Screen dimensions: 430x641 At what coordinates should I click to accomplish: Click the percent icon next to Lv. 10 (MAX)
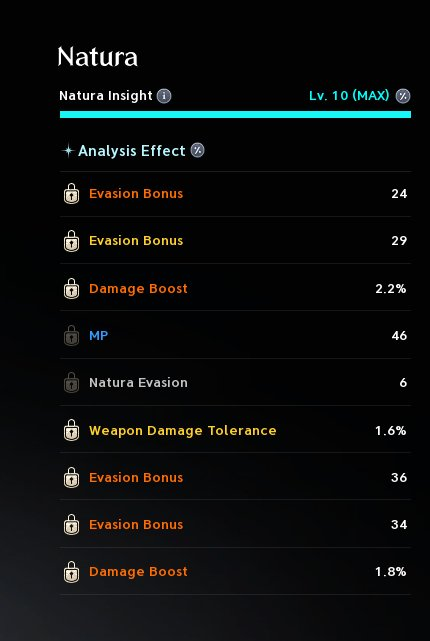coord(403,96)
